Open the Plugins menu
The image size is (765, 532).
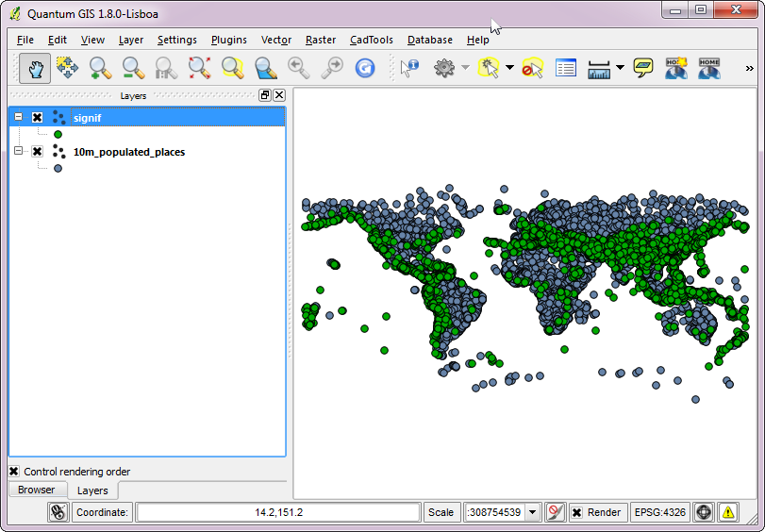(229, 40)
